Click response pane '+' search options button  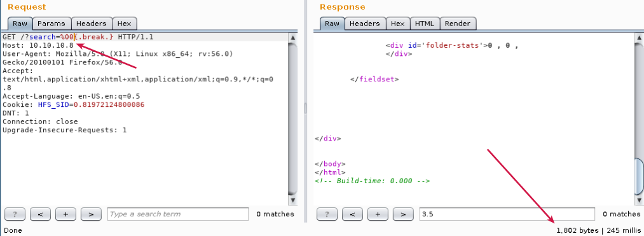tap(378, 214)
